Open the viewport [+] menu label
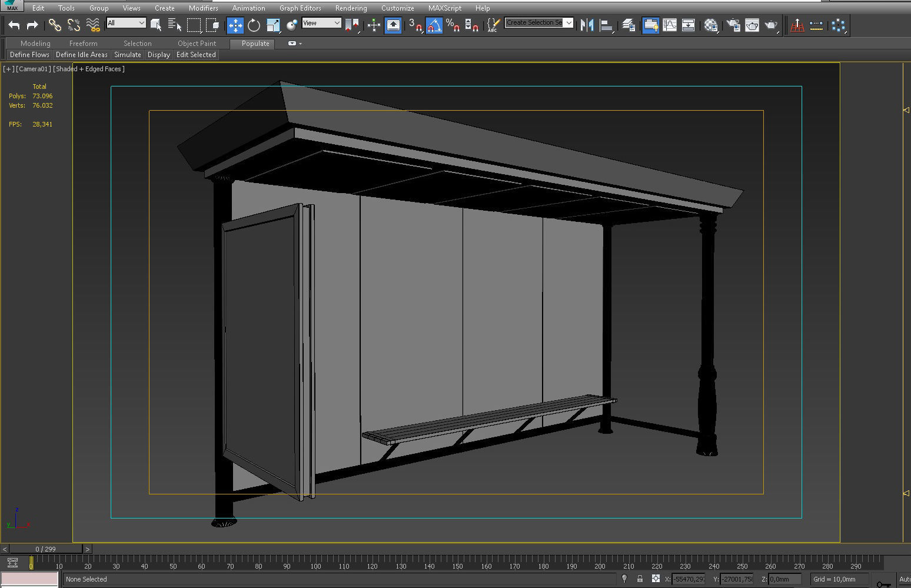This screenshot has height=588, width=911. click(x=8, y=69)
